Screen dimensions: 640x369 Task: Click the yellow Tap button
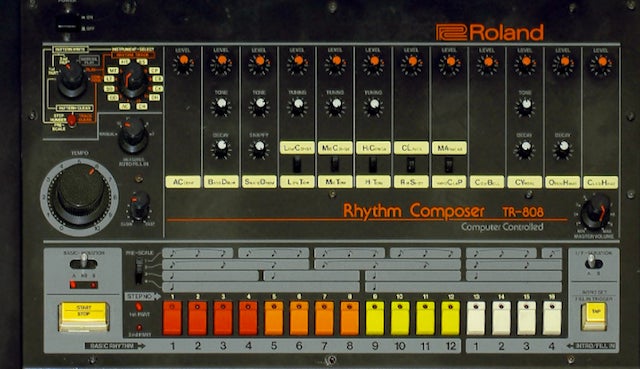[593, 316]
